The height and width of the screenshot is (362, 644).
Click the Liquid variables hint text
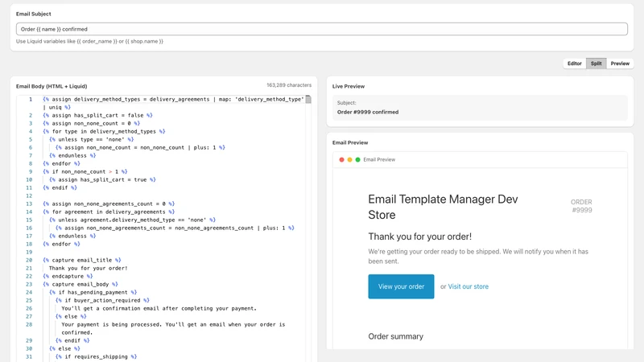89,42
